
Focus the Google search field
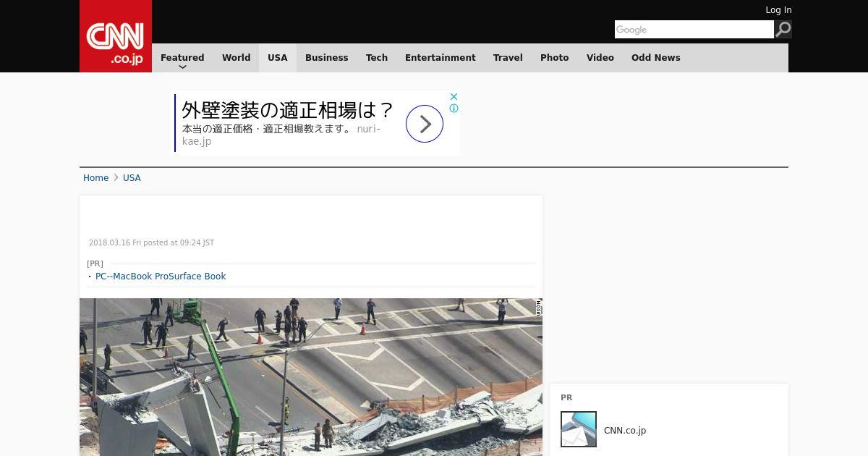(x=694, y=30)
